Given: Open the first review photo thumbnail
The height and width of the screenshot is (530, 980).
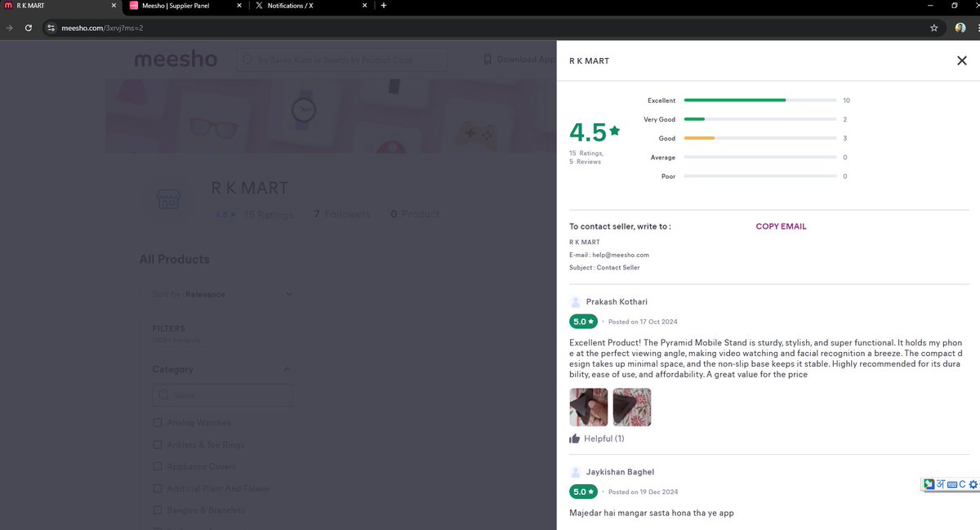Looking at the screenshot, I should pos(589,407).
